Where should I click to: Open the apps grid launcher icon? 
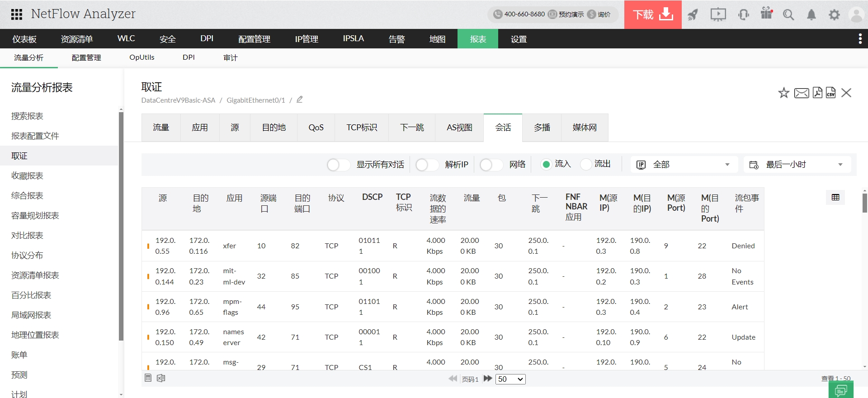pyautogui.click(x=17, y=14)
